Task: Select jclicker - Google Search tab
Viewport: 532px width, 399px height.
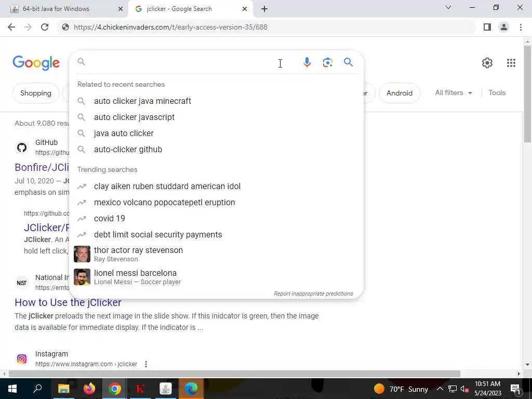Action: point(191,9)
